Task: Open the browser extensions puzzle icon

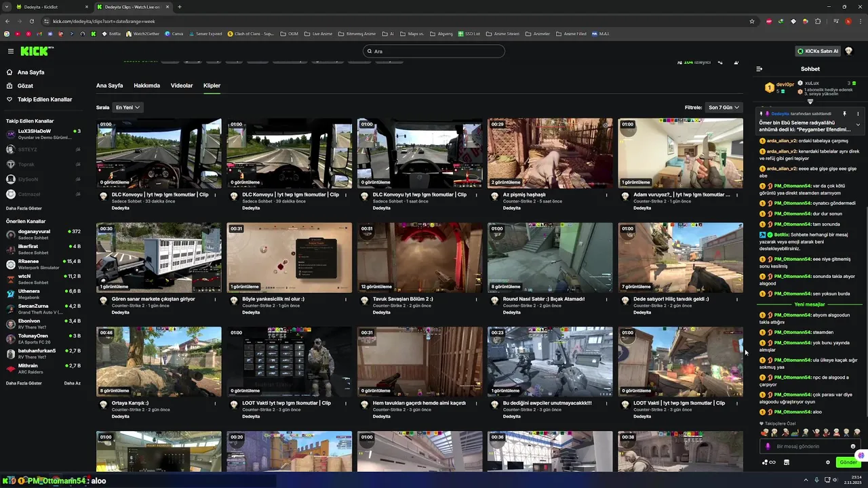Action: coord(818,21)
